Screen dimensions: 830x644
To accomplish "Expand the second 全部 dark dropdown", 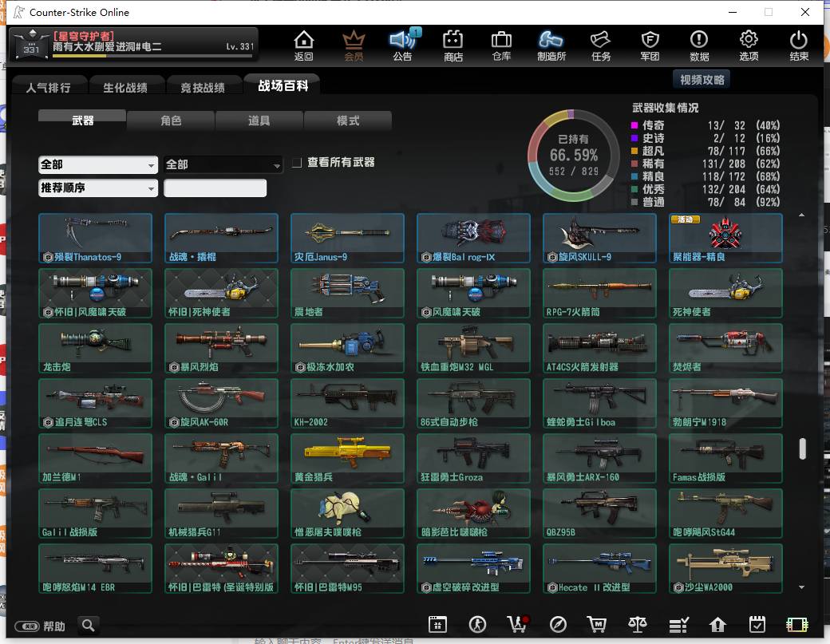I will [223, 164].
